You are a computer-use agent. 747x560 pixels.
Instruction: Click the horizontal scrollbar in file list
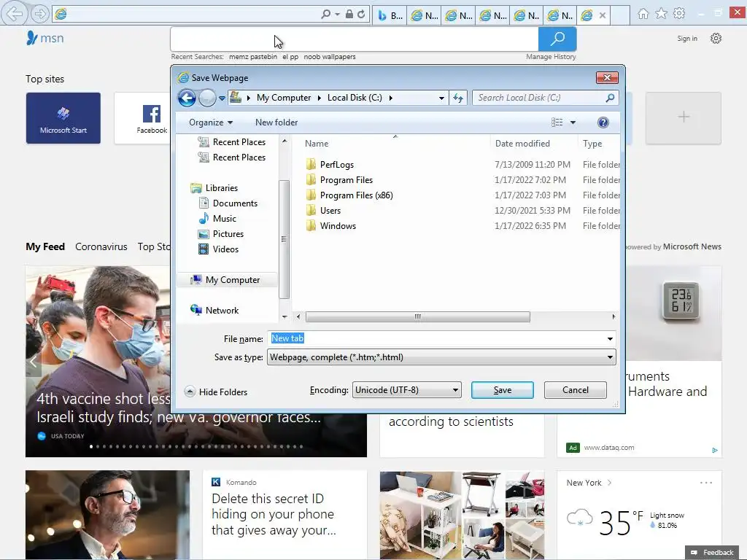[x=417, y=316]
